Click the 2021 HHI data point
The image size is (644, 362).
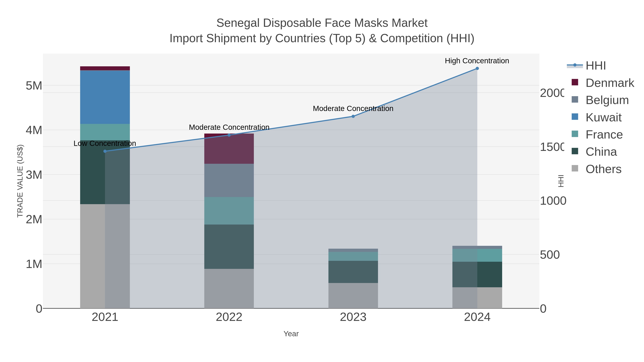point(105,151)
